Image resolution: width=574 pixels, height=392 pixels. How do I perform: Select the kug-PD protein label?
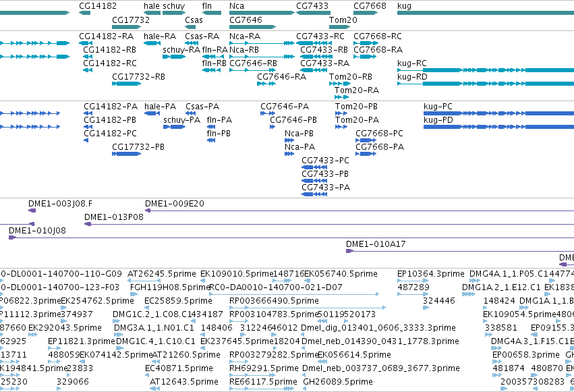point(438,120)
